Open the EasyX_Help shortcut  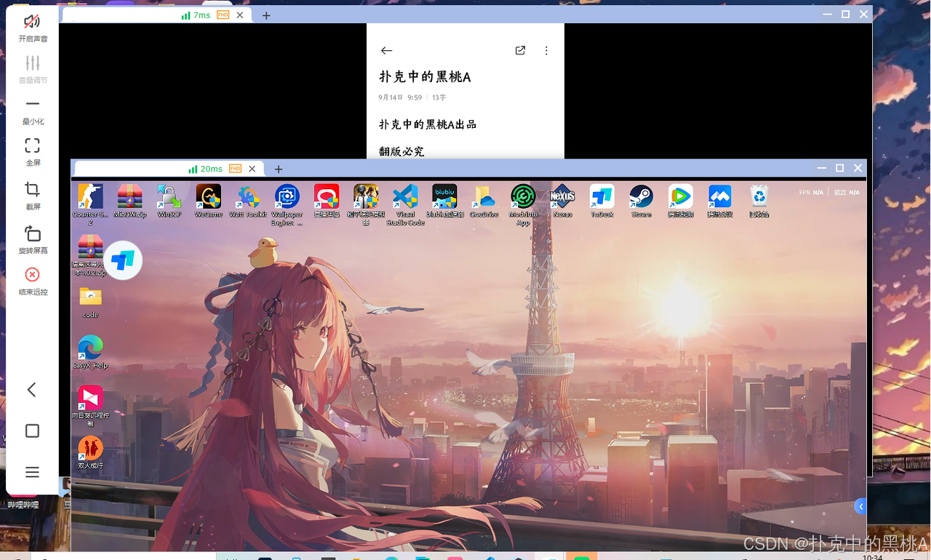90,352
